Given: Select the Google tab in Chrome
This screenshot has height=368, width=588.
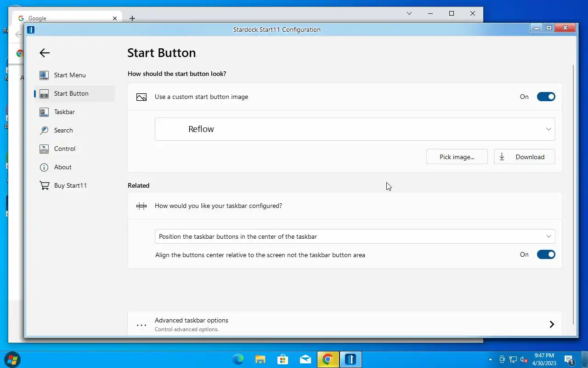Looking at the screenshot, I should click(x=68, y=18).
